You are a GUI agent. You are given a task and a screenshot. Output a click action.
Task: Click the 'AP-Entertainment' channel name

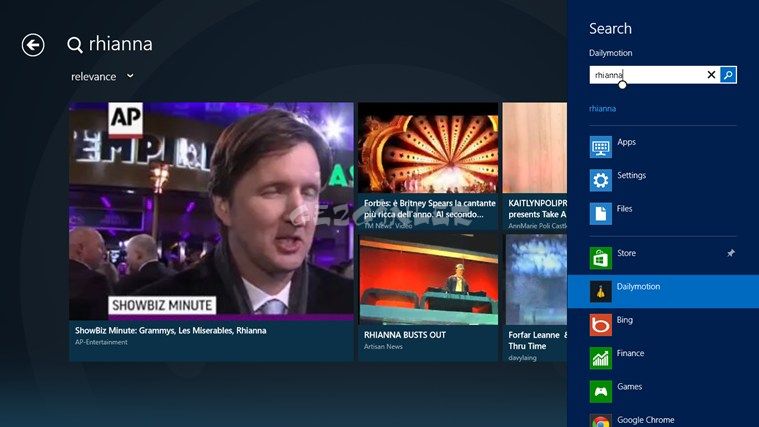tap(101, 342)
